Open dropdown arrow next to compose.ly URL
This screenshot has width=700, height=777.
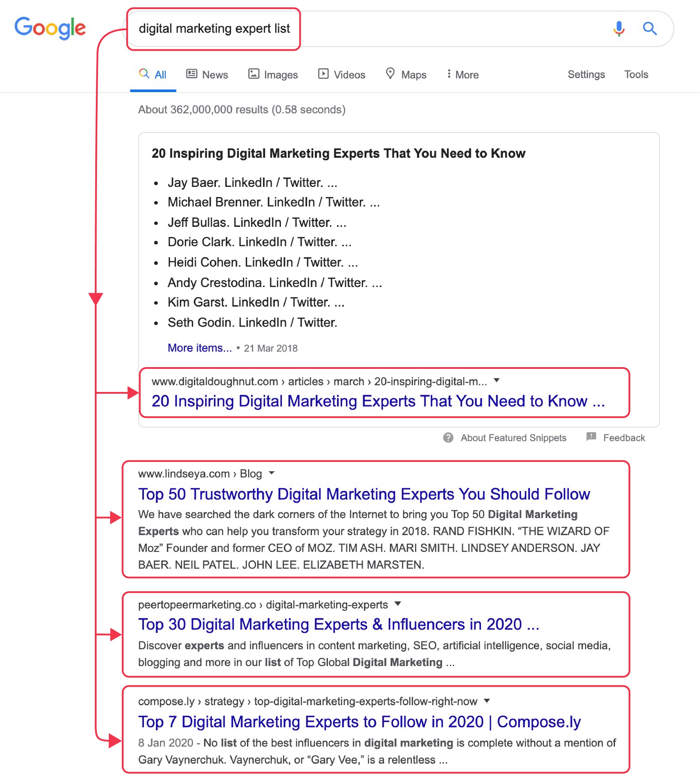click(x=487, y=700)
